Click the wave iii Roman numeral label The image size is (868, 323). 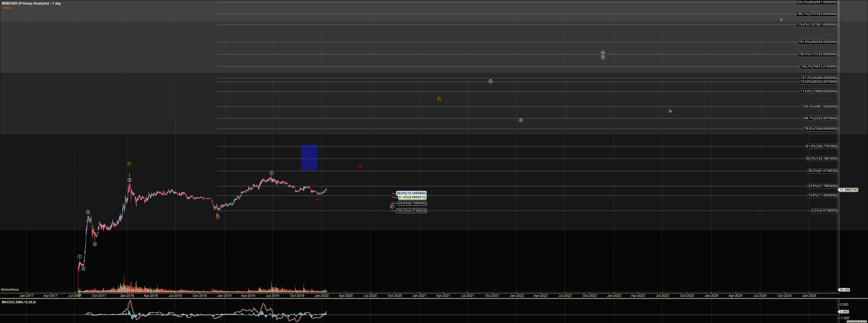[603, 52]
